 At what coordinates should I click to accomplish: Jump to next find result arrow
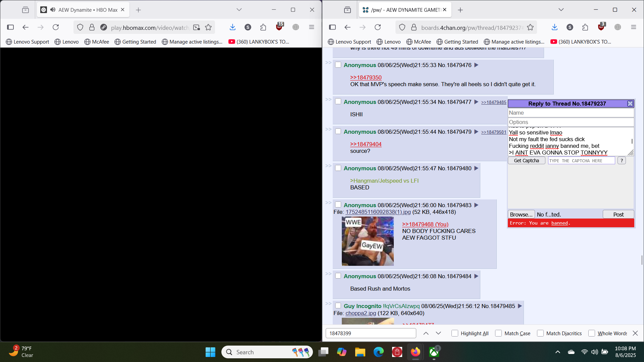point(438,333)
